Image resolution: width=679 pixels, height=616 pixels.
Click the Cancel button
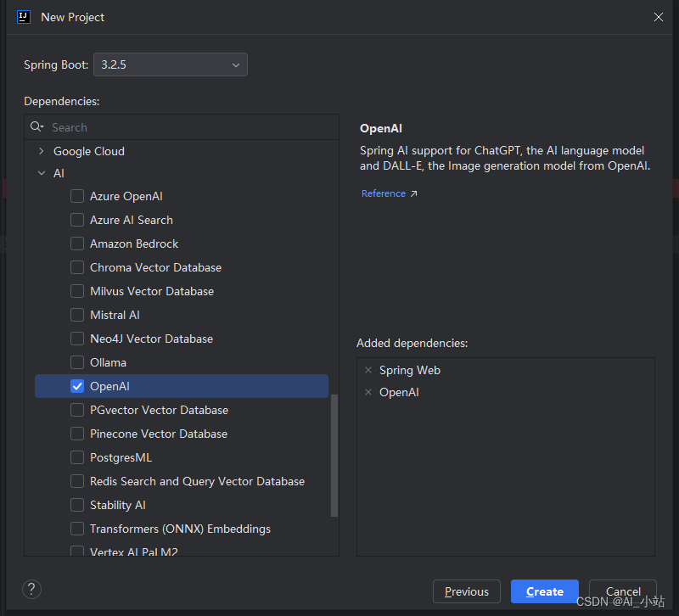point(623,591)
